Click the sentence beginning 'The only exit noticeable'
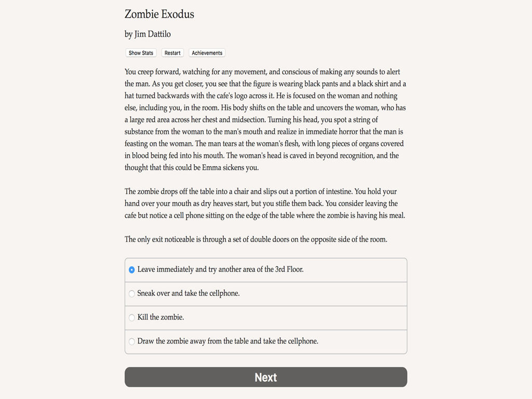532x399 pixels. [x=256, y=239]
